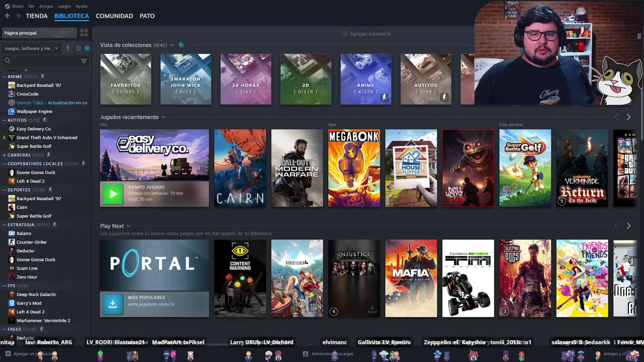Screen dimensions: 644x362
Task: Select the Cairn cover in recently played
Action: (x=240, y=168)
